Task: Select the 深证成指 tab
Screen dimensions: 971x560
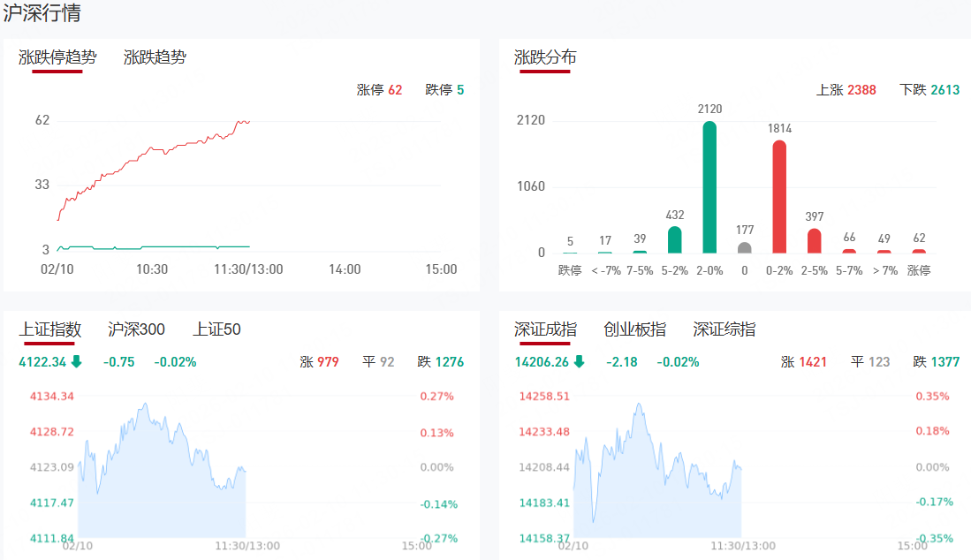Action: pyautogui.click(x=545, y=329)
